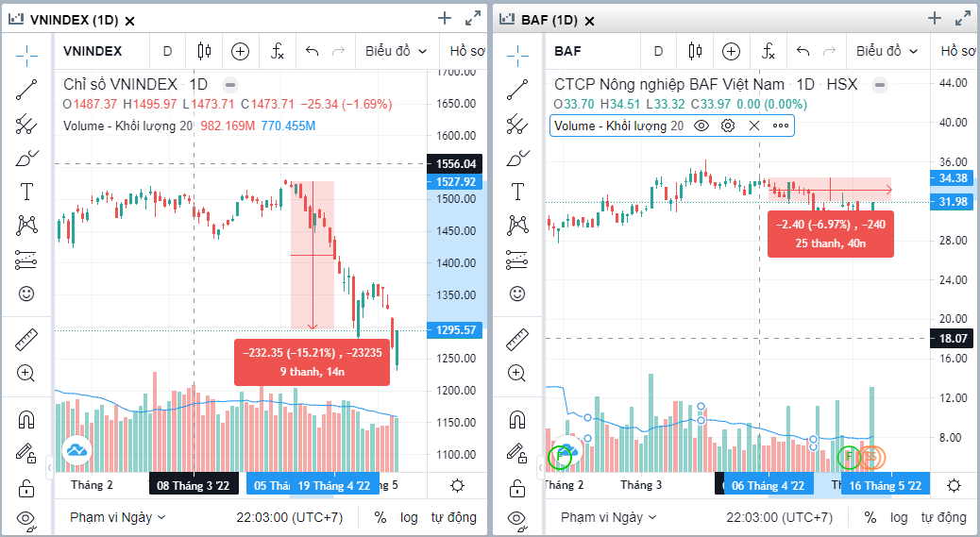Expand the 'Biểu đồ' dropdown in VNINDEX toolbar
The height and width of the screenshot is (537, 980).
pos(397,51)
